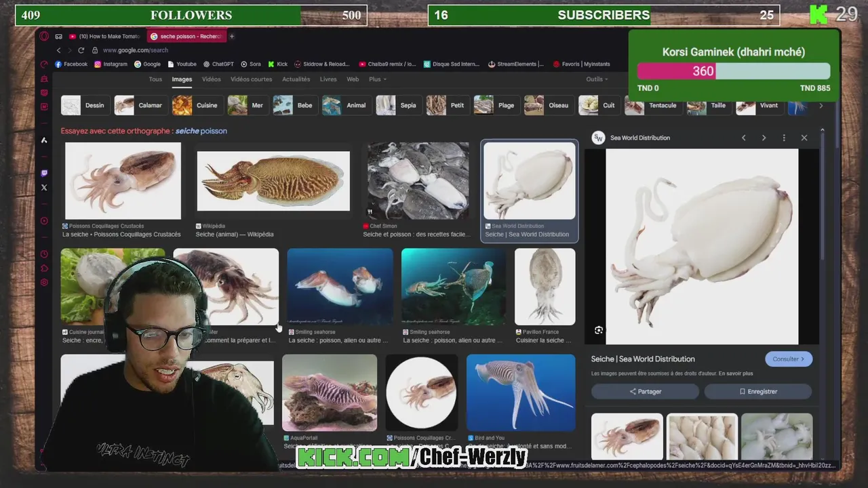Switch to the Livres tab

pos(328,79)
